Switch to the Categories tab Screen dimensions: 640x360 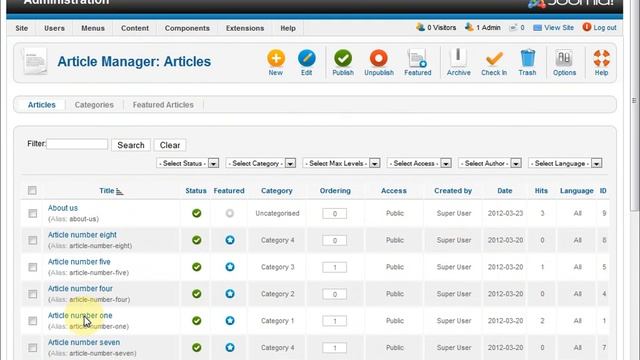coord(94,105)
